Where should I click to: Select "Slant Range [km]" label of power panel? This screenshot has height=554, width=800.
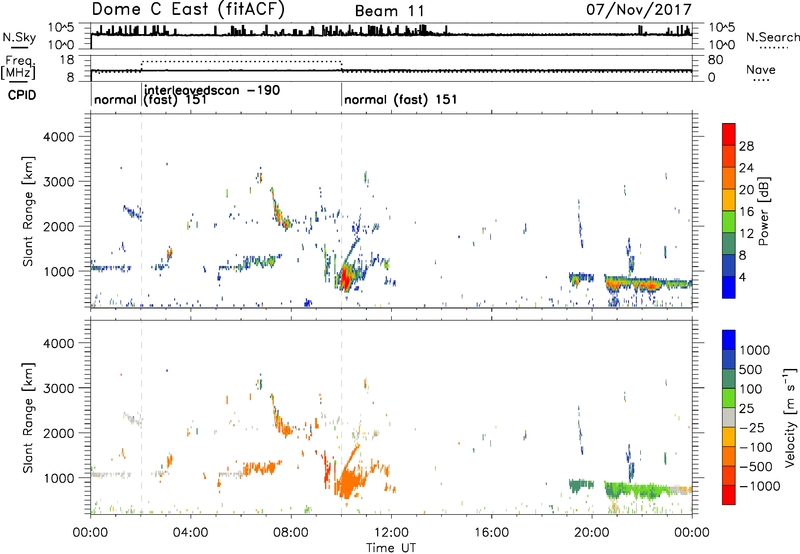coord(28,212)
